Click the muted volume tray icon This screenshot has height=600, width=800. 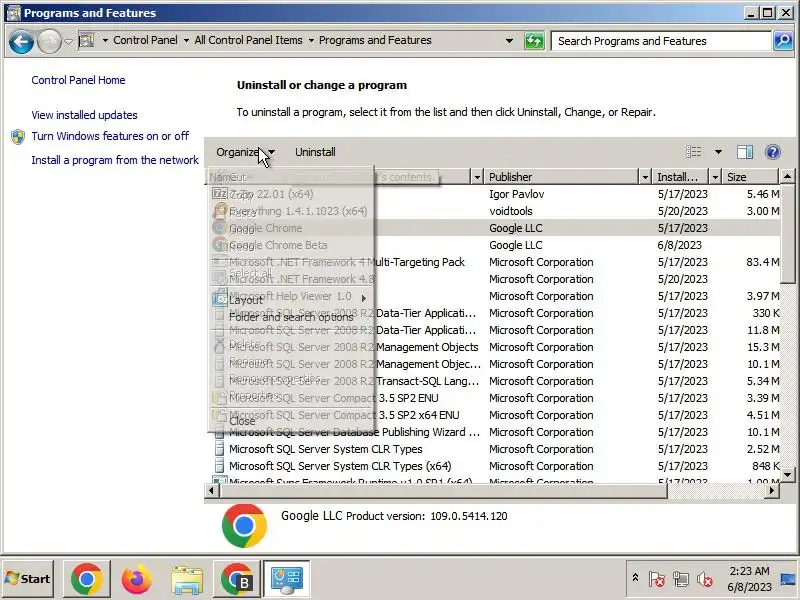(x=705, y=579)
